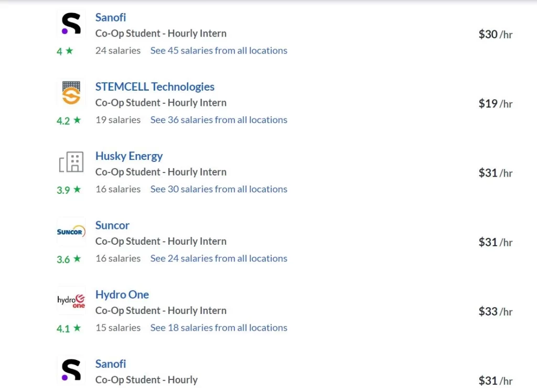
Task: Open the Hydro One company link
Action: tap(122, 295)
